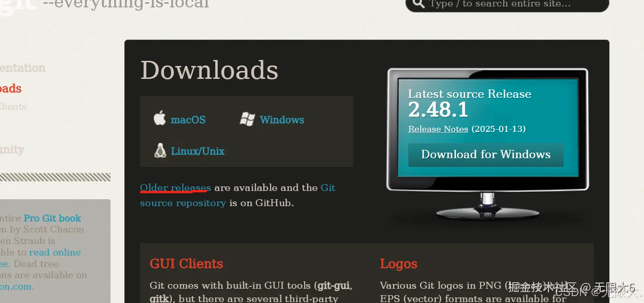Open the Windows download link

[x=282, y=120]
